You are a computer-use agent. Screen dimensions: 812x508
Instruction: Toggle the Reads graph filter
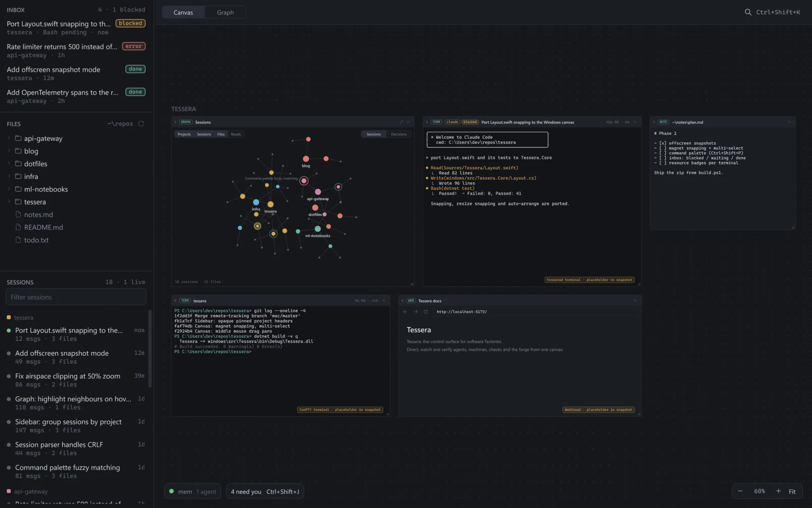coord(236,134)
